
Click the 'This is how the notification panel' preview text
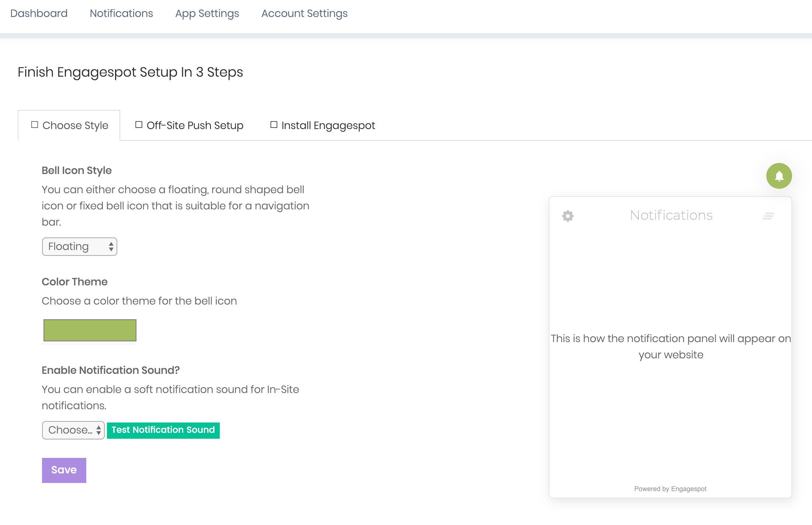click(x=671, y=347)
